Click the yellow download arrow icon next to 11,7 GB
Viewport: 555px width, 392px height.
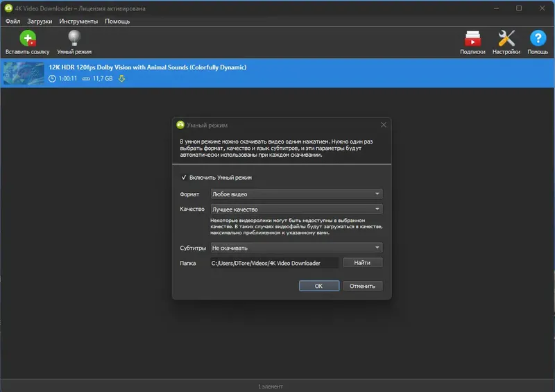[x=122, y=78]
